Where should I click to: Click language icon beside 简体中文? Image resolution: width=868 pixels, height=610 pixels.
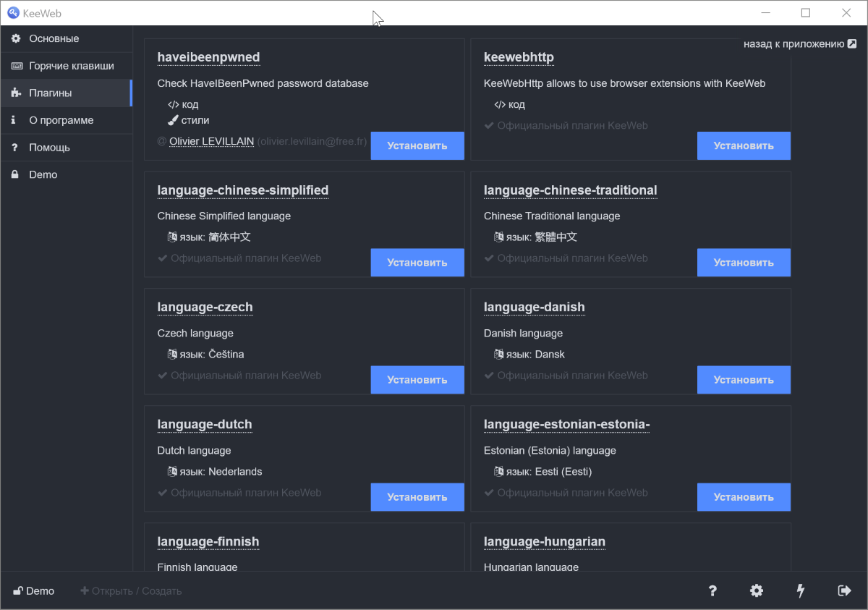tap(173, 237)
